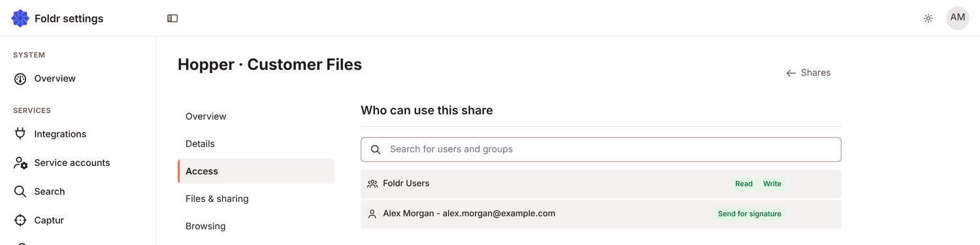This screenshot has height=245, width=980.
Task: Click the SERVICES section label
Action: coord(32,110)
